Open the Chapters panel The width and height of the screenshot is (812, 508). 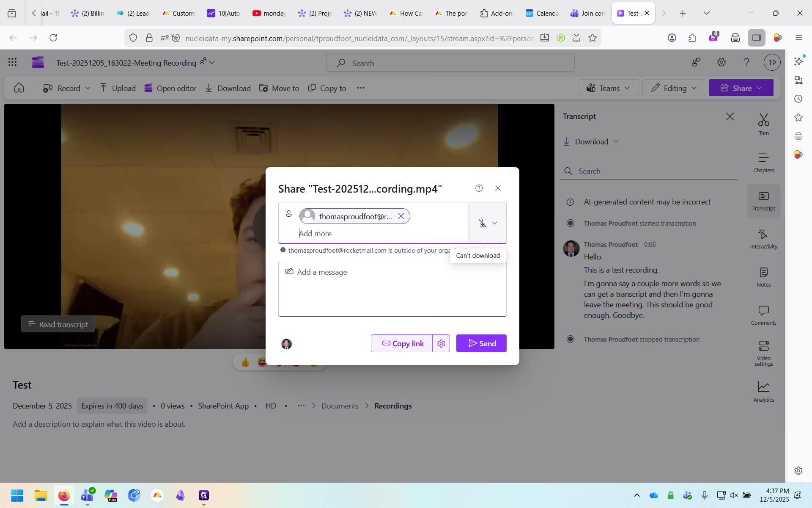[763, 163]
